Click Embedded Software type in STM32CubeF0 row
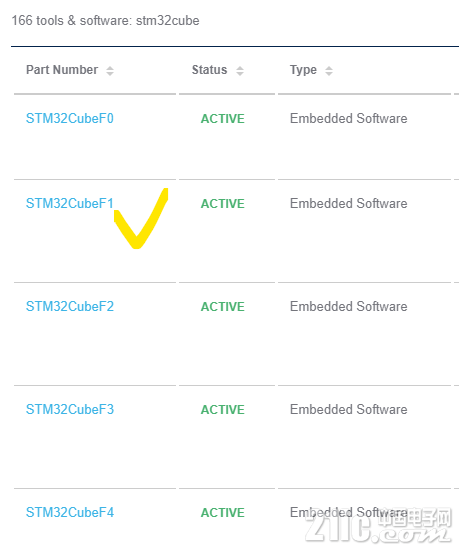This screenshot has width=459, height=551. tap(348, 118)
